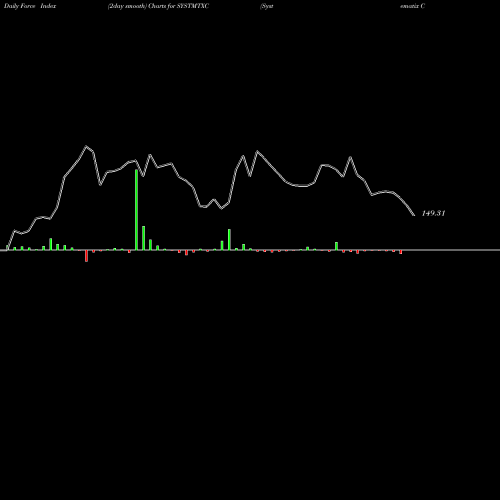Select the largest red negative bar

(86, 256)
